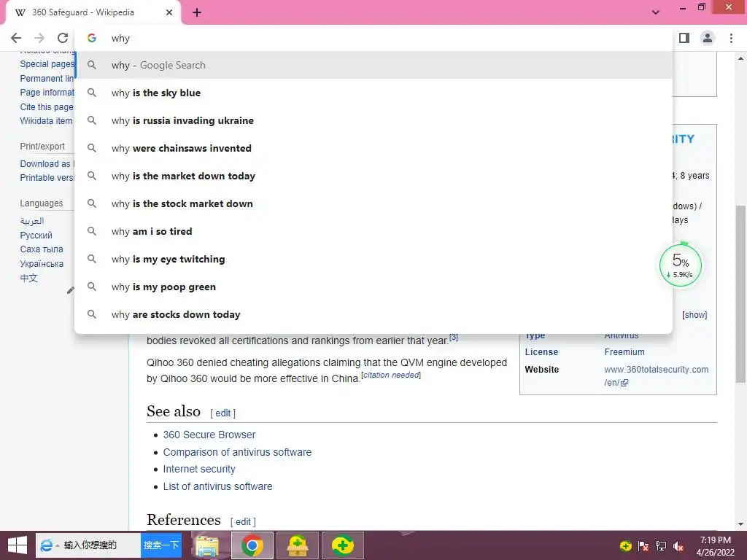Image resolution: width=747 pixels, height=560 pixels.
Task: Open the Windows Start button
Action: (x=18, y=545)
